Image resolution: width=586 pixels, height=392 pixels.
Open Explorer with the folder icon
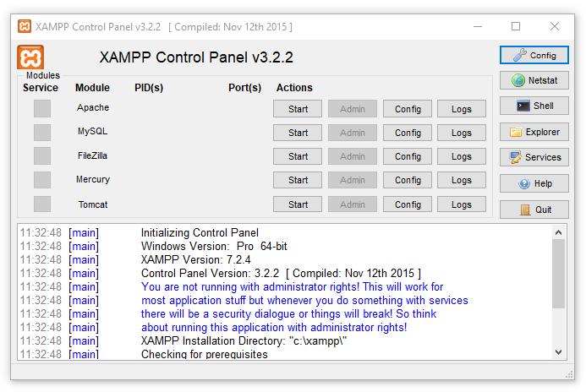[534, 132]
